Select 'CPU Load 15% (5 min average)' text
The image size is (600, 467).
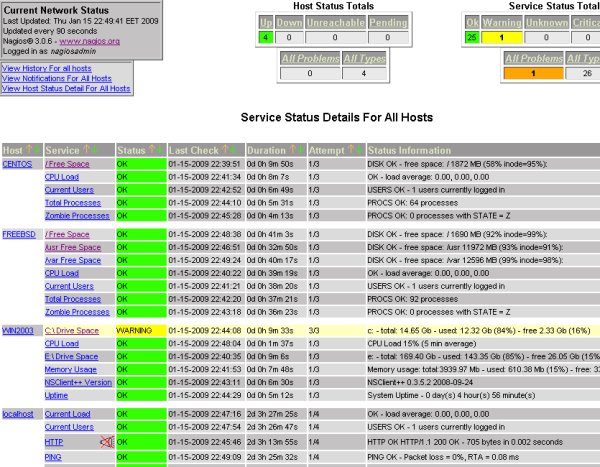click(x=422, y=344)
